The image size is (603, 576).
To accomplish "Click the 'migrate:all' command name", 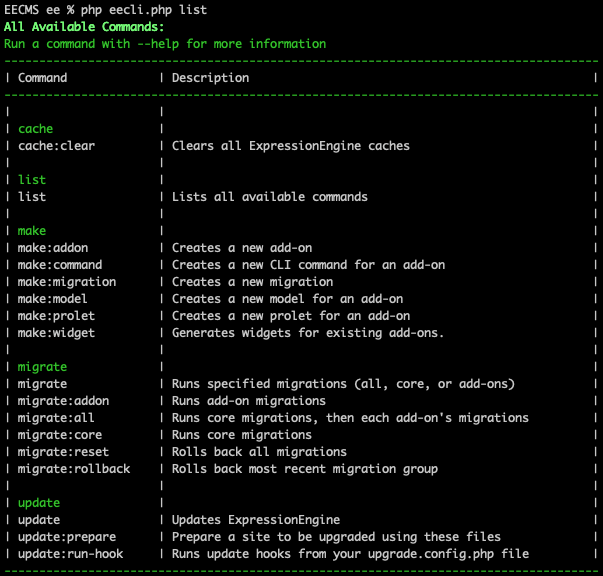I will click(56, 418).
